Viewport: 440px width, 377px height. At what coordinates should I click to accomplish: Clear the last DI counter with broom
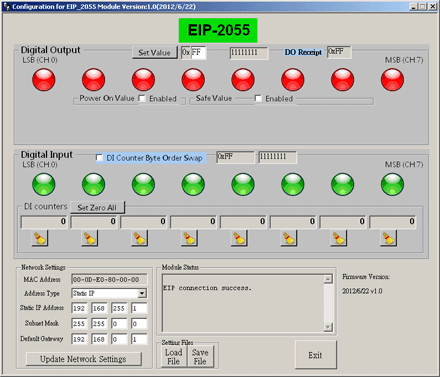(x=388, y=238)
